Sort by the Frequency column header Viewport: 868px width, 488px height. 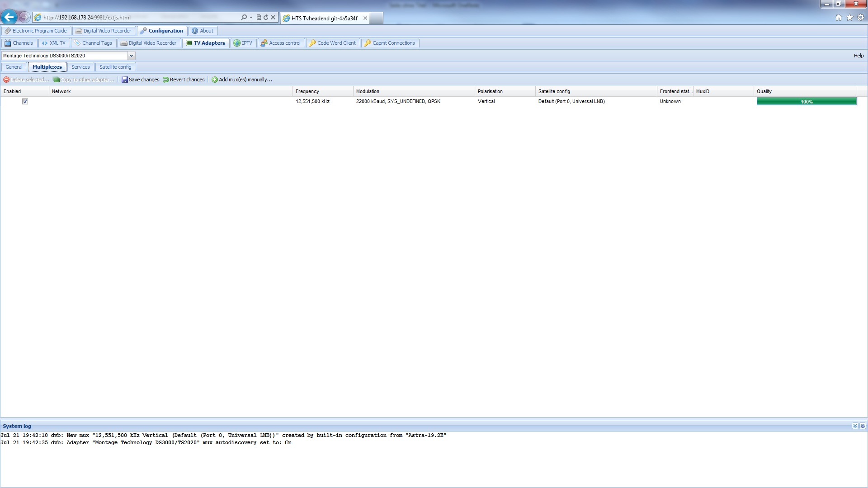point(307,91)
